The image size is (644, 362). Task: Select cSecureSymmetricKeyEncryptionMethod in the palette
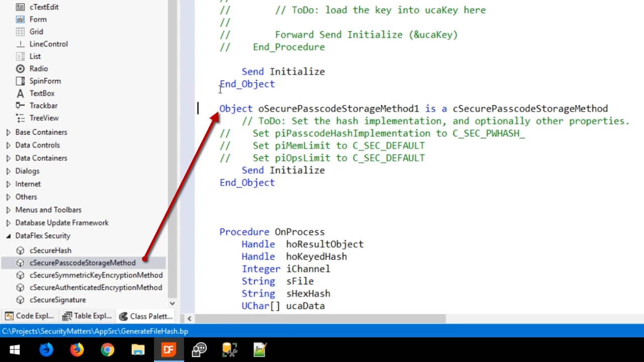(96, 275)
